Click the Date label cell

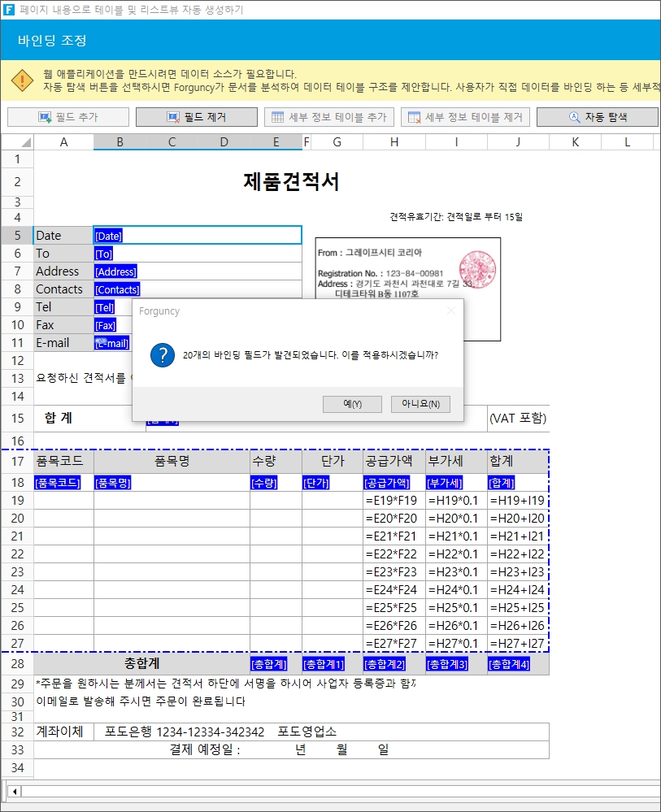coord(63,236)
